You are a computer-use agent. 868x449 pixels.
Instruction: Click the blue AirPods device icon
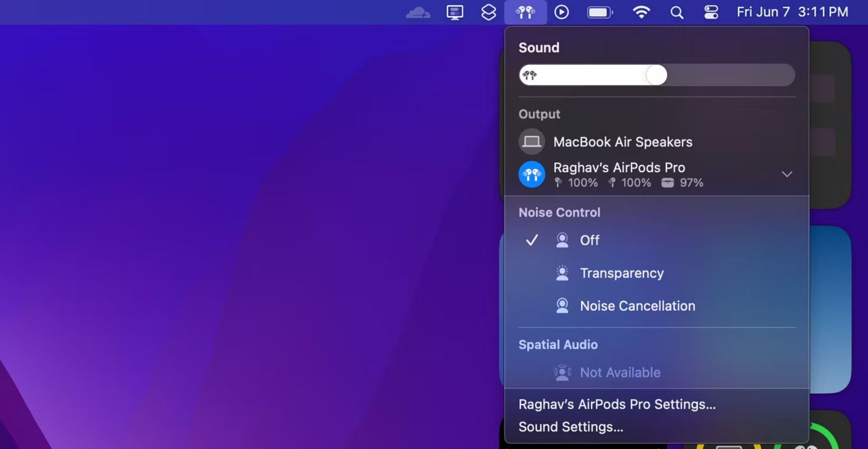[x=532, y=174]
